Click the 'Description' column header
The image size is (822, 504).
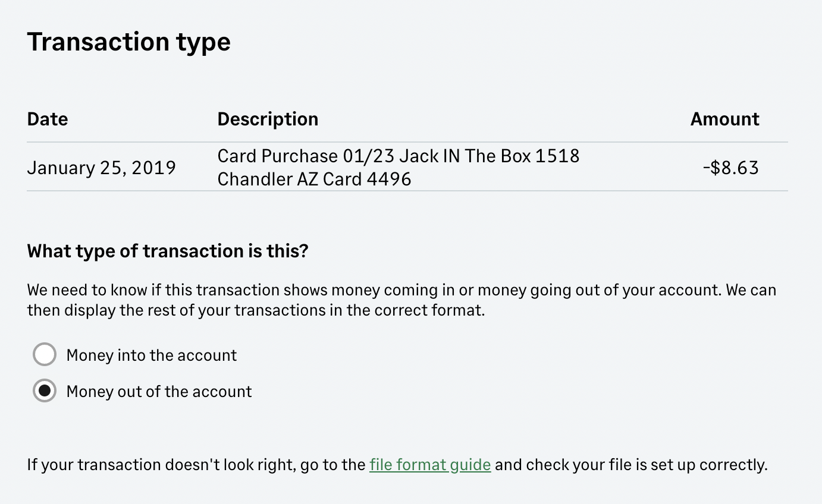click(x=268, y=119)
